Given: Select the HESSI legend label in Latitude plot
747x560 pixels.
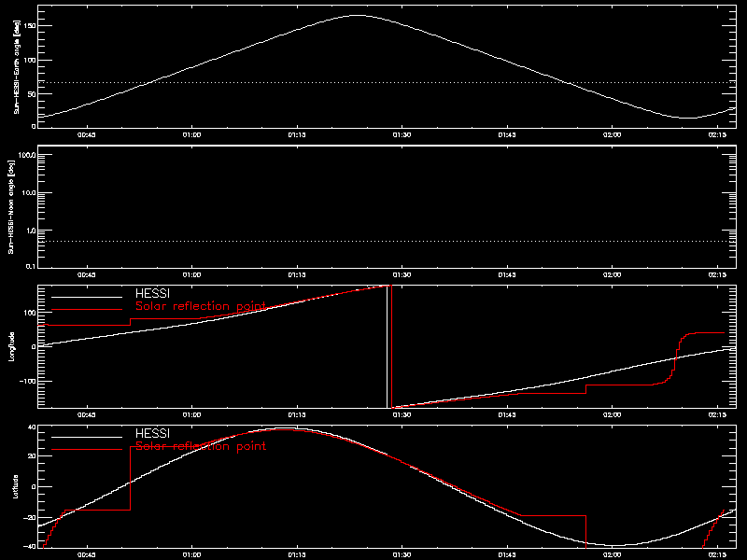Looking at the screenshot, I should click(152, 433).
